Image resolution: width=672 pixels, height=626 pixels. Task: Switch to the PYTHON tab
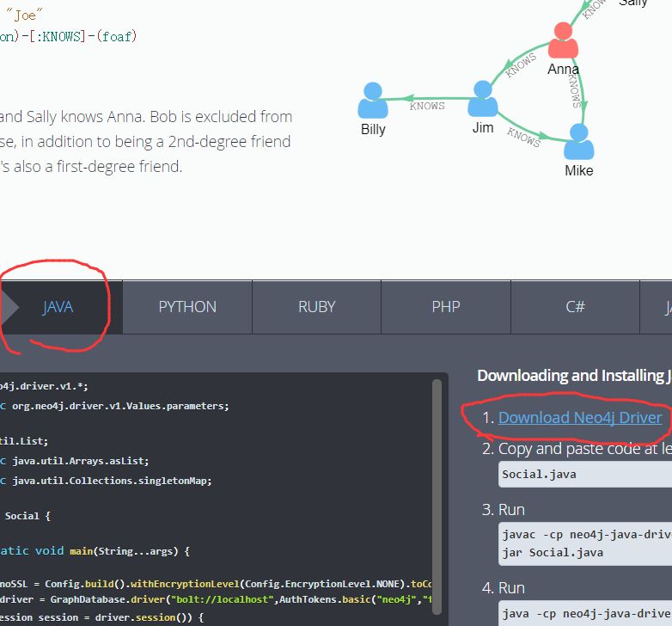(x=187, y=307)
